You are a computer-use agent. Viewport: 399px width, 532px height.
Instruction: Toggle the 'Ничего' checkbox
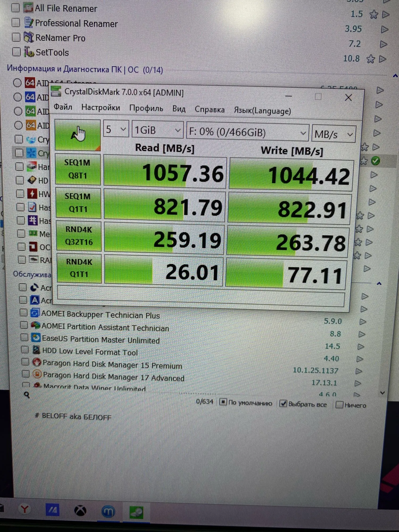coord(339,405)
